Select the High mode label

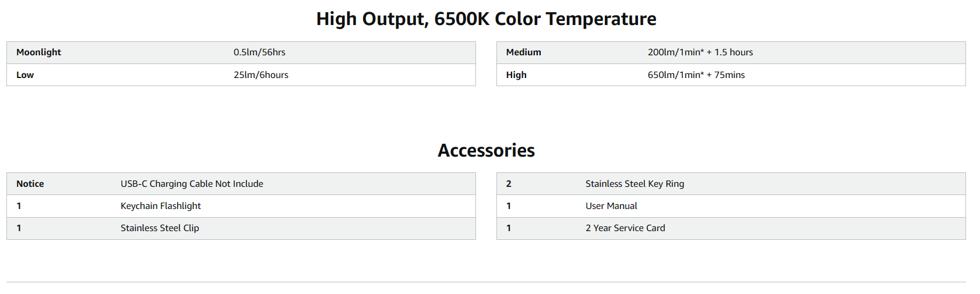[516, 75]
